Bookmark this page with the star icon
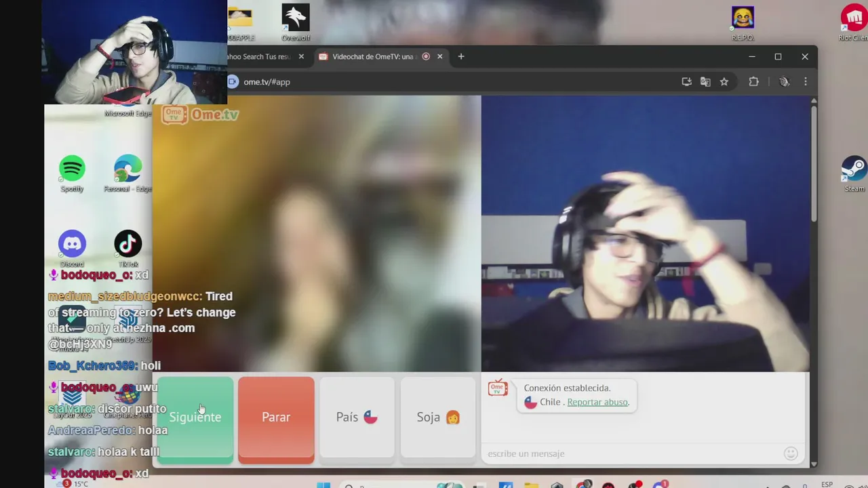 pyautogui.click(x=724, y=81)
